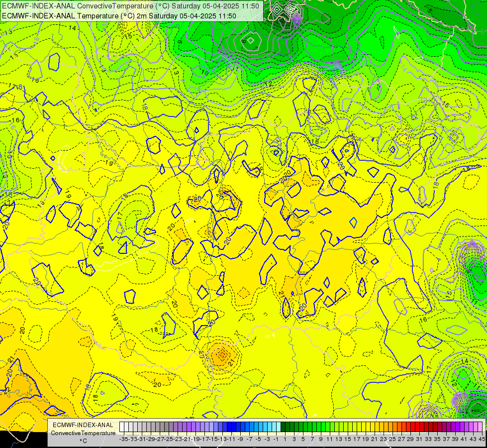Click legend scale value -35
Screen dimensions: 487x448
click(x=123, y=439)
